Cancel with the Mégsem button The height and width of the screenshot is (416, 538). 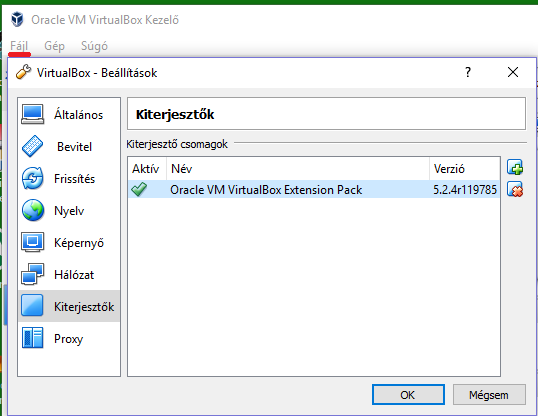[489, 394]
